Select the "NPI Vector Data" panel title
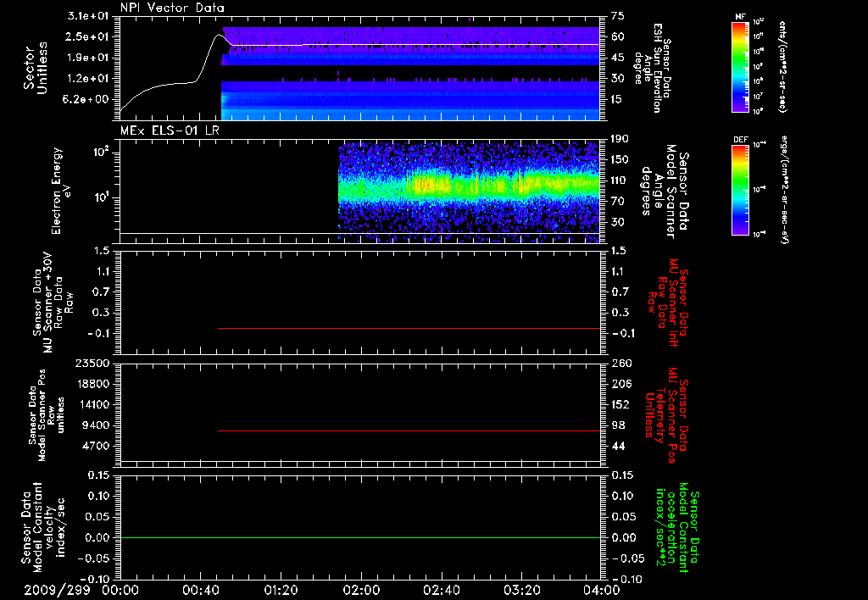868x600 pixels. click(172, 8)
